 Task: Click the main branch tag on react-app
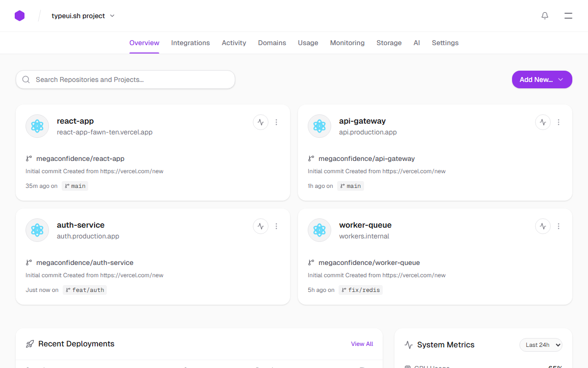[x=75, y=186]
